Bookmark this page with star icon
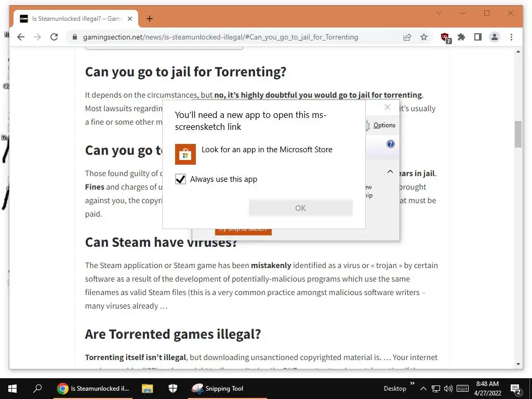This screenshot has height=399, width=532. click(424, 37)
